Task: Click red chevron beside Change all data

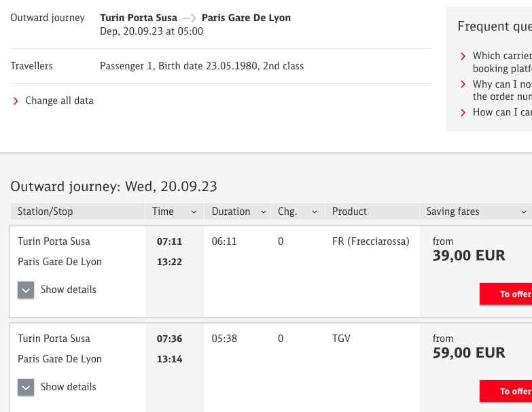Action: (16, 101)
